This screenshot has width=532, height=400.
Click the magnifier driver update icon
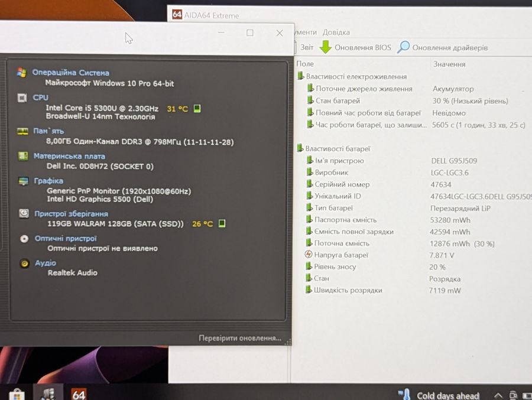click(x=403, y=47)
